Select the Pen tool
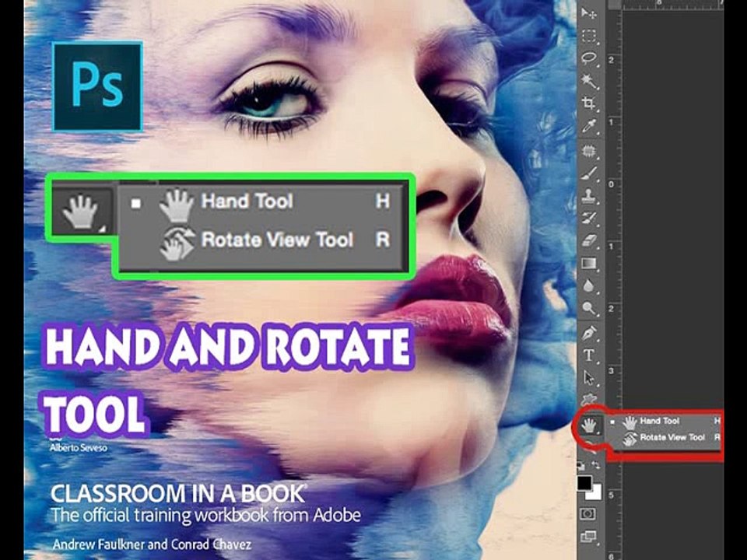 click(x=589, y=333)
